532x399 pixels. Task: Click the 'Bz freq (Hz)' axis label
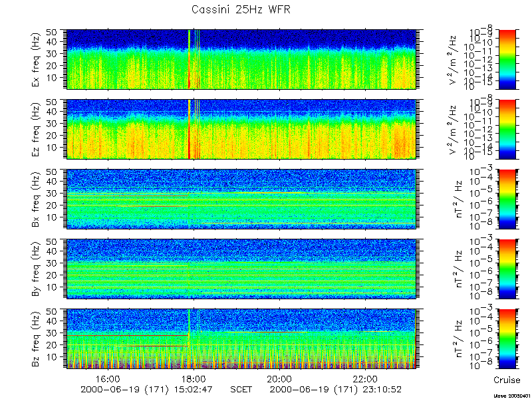pyautogui.click(x=36, y=339)
